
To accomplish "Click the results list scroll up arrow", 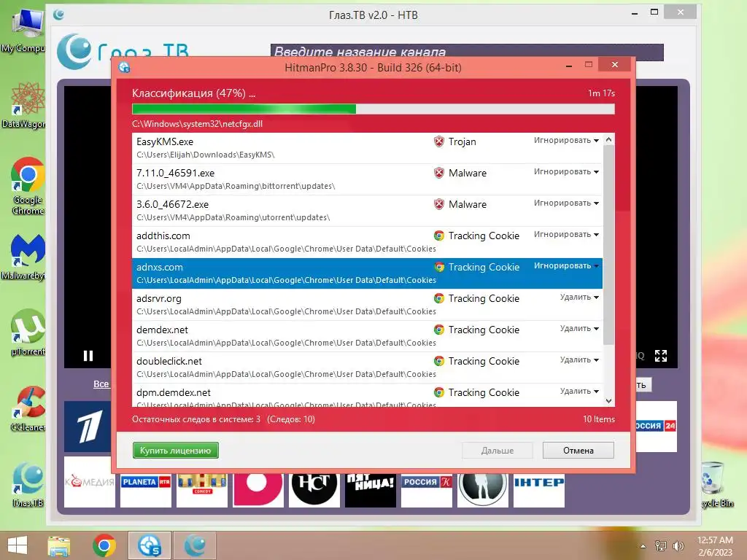I will pos(608,139).
